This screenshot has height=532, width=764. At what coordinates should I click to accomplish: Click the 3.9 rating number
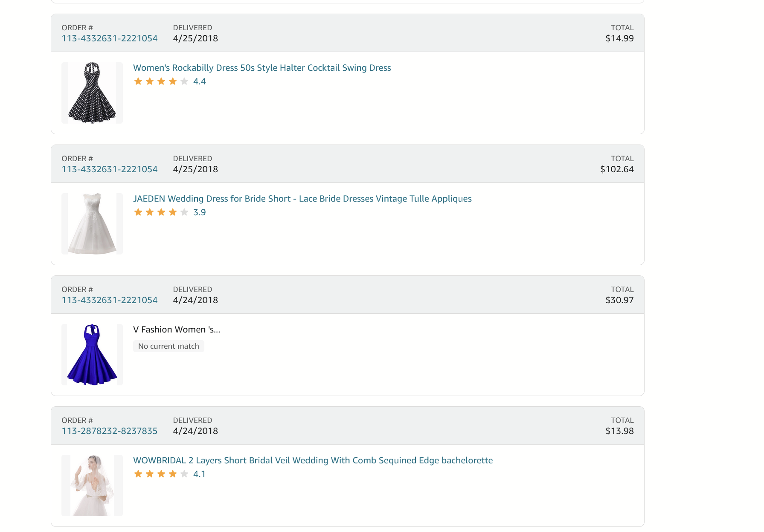(200, 212)
